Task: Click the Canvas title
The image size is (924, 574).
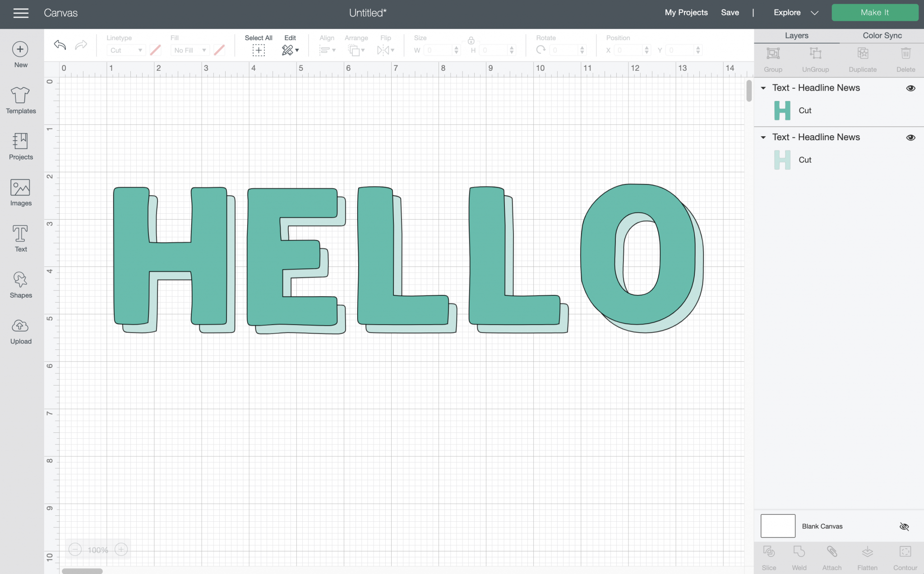Action: coord(60,13)
